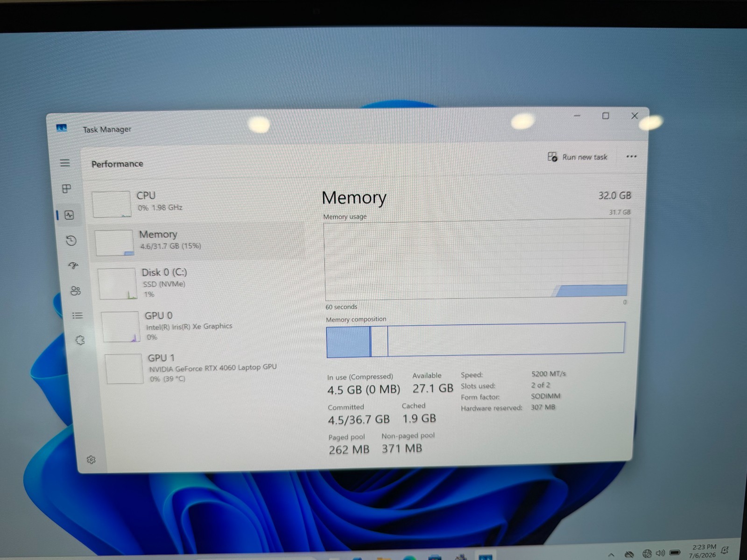Click the in-use segment of memory composition
The height and width of the screenshot is (560, 747).
348,342
